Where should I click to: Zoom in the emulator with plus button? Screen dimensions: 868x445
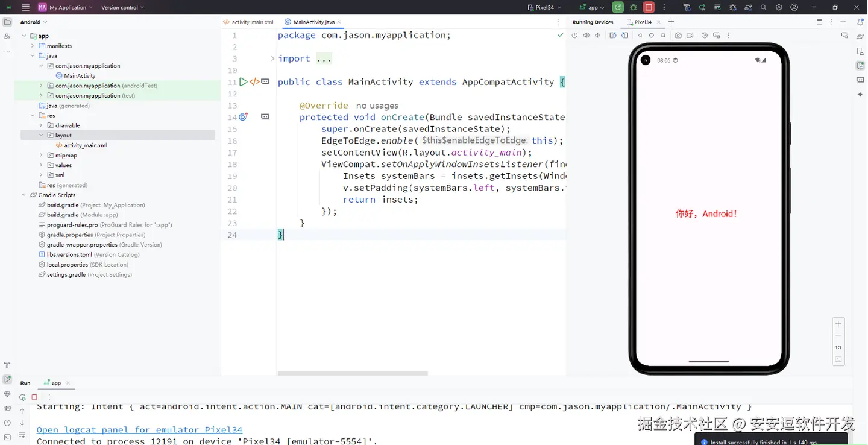838,324
